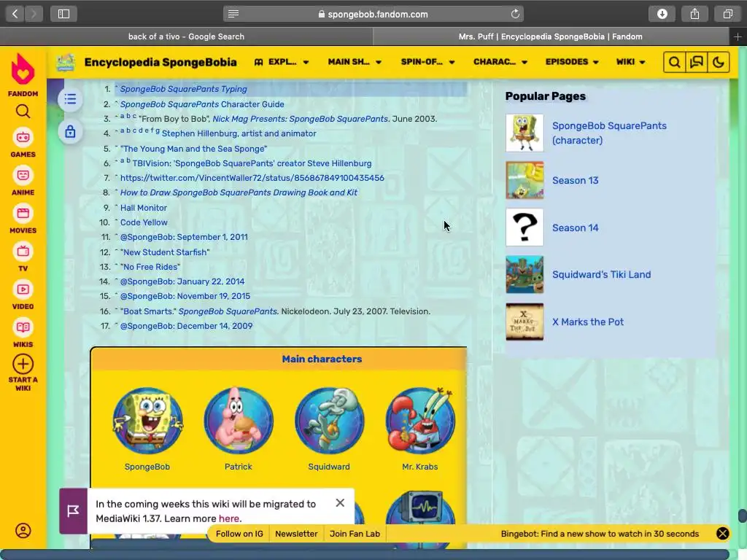Open Season 13 popular page thumbnail
The image size is (747, 560).
[525, 180]
